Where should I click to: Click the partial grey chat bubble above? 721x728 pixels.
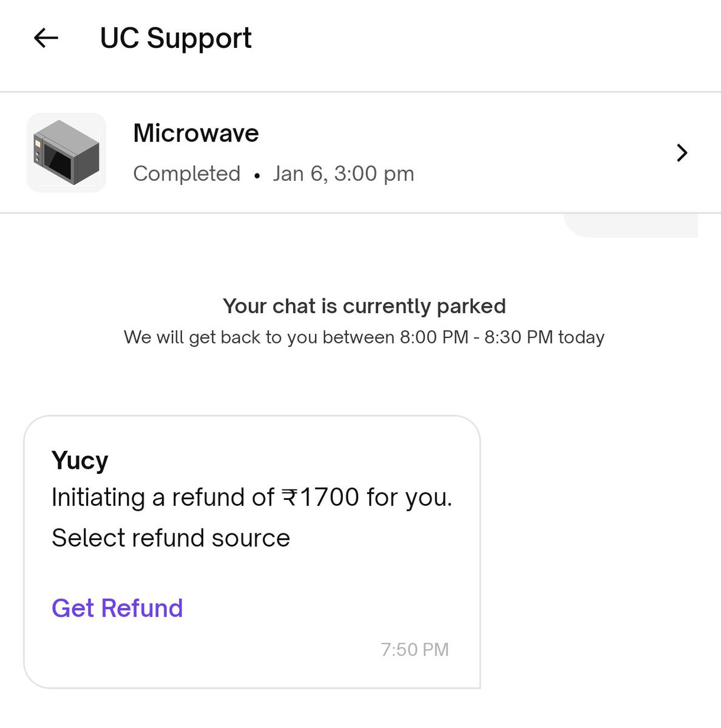(631, 225)
